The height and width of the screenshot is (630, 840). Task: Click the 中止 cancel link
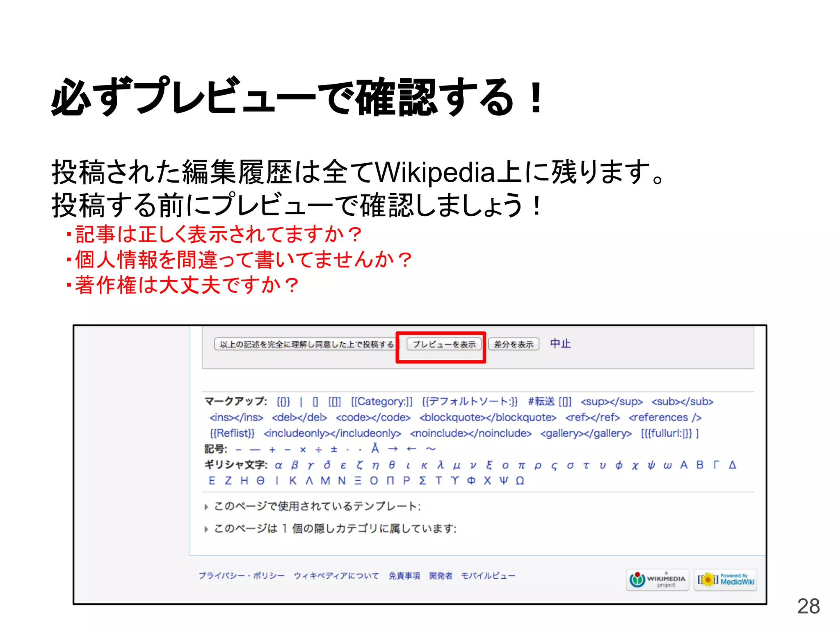[560, 344]
